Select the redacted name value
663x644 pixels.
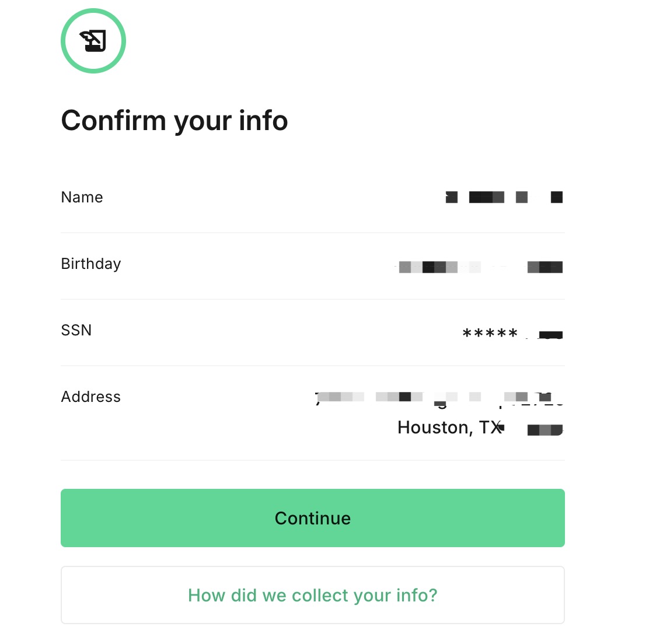point(504,197)
